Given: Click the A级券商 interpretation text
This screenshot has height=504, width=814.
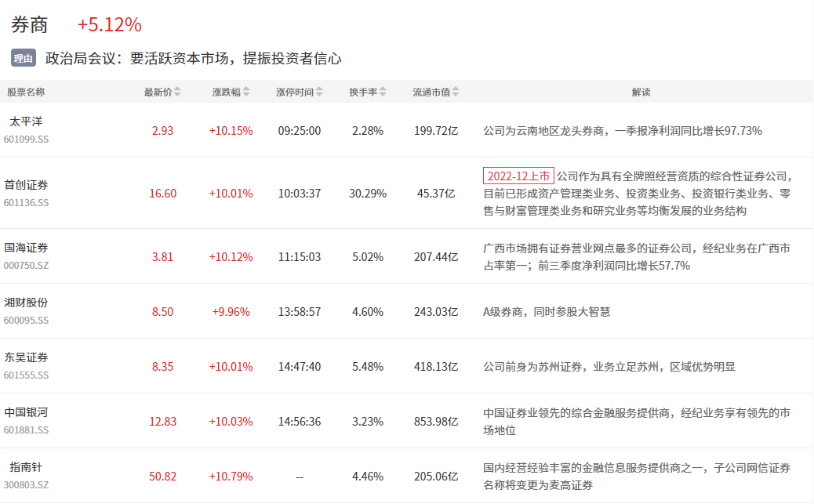Looking at the screenshot, I should point(547,312).
